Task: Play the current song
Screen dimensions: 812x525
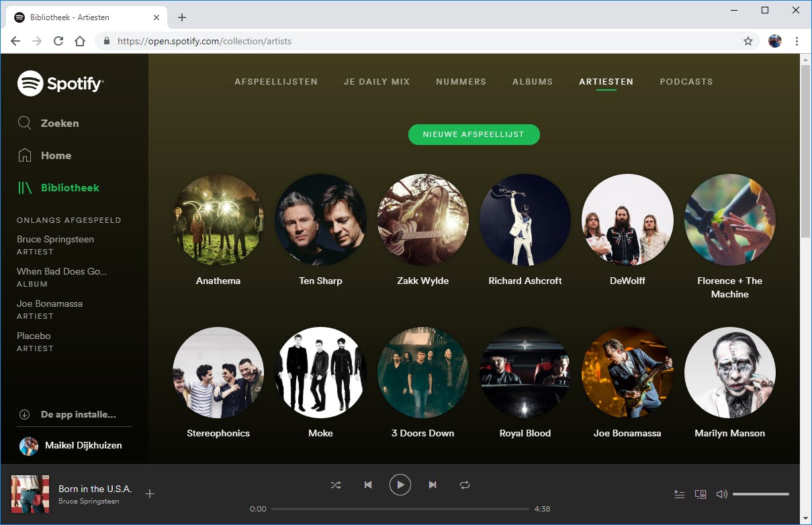Action: (x=400, y=485)
